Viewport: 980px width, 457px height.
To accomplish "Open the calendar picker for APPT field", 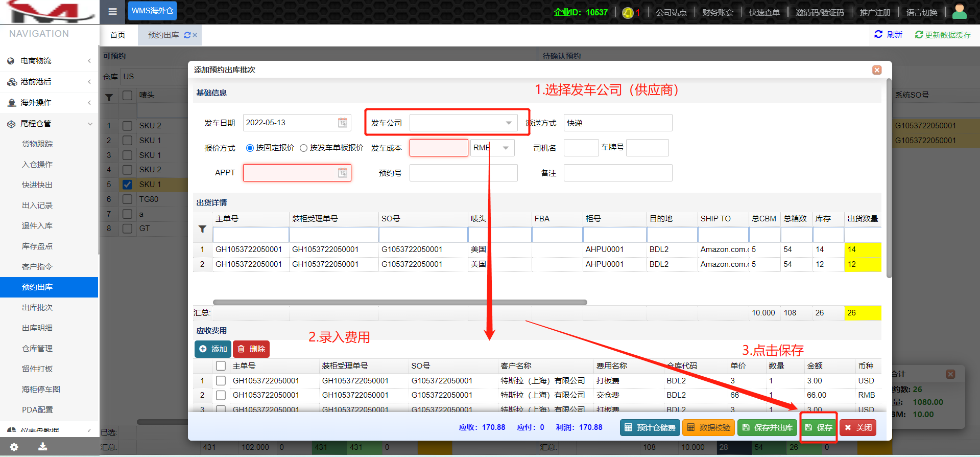I will coord(343,173).
